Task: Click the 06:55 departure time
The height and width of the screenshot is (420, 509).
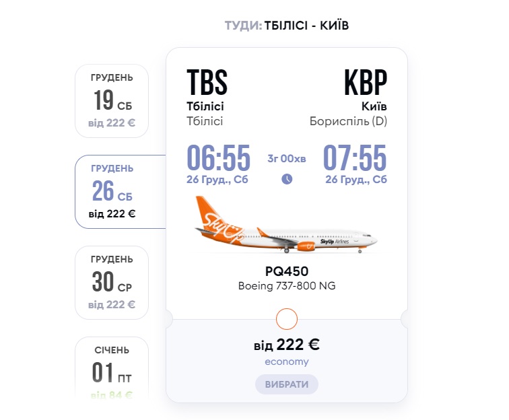Action: [x=218, y=159]
